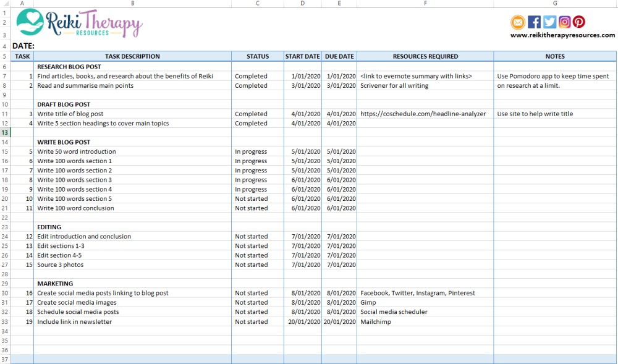
Task: Click '<link to evernote summary with links>' cell
Action: click(425, 76)
